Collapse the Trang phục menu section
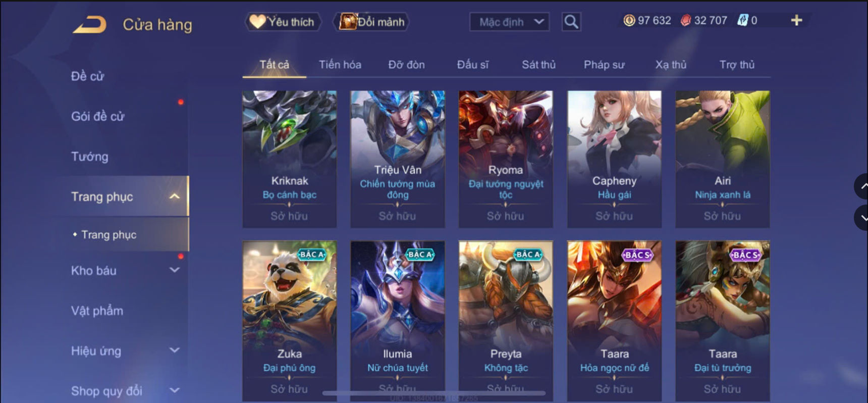This screenshot has width=868, height=403. click(x=174, y=196)
